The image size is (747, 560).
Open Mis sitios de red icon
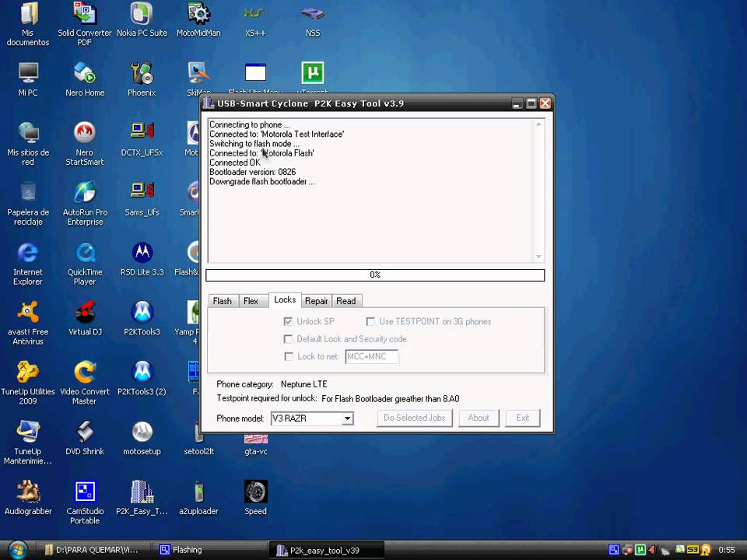pyautogui.click(x=28, y=143)
